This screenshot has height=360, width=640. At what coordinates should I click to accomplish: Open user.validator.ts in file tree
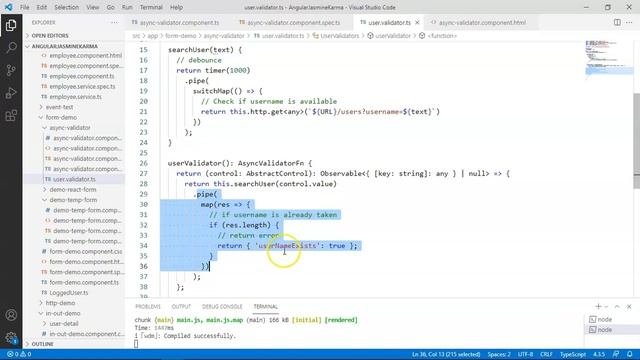(x=74, y=179)
